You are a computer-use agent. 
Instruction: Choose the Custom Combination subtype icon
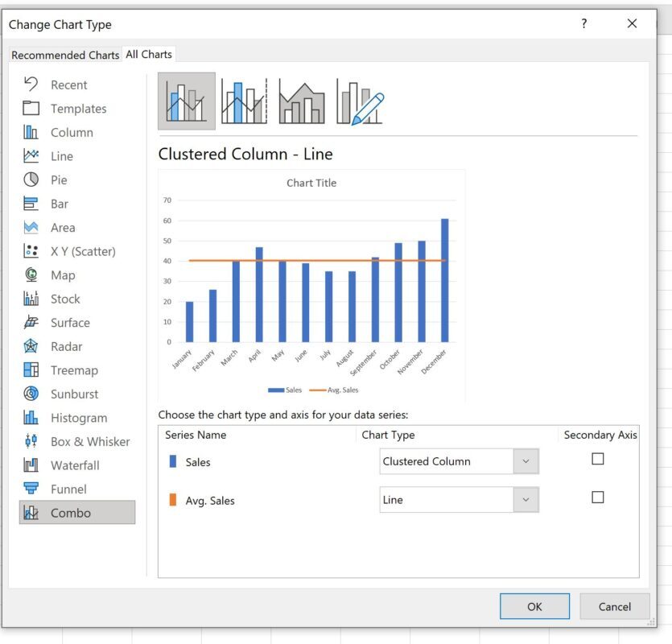pos(360,101)
